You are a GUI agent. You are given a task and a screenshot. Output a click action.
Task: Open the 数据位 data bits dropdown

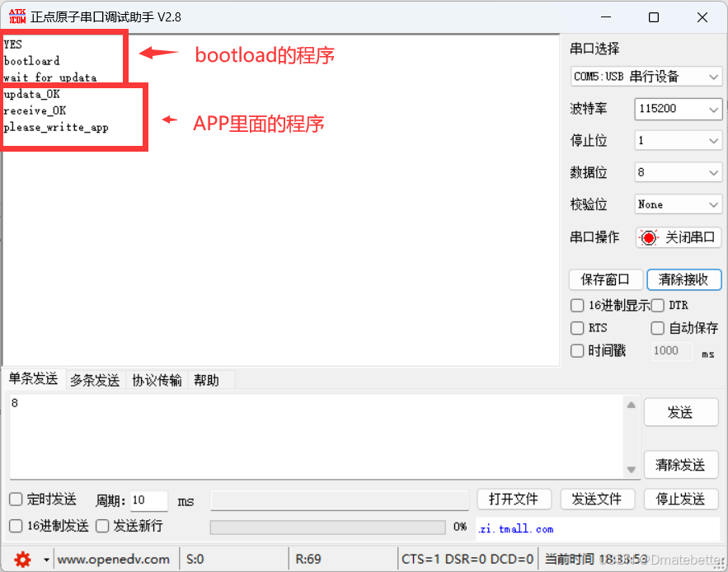(x=678, y=172)
